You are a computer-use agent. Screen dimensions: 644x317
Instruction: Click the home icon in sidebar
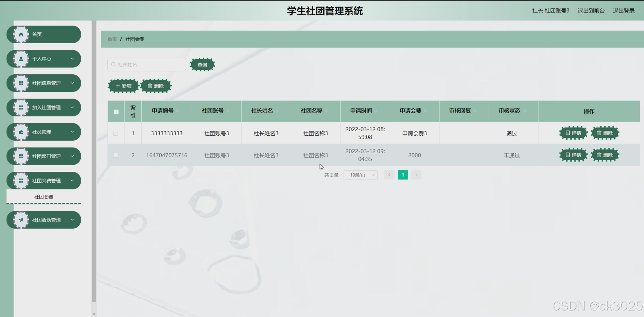21,34
